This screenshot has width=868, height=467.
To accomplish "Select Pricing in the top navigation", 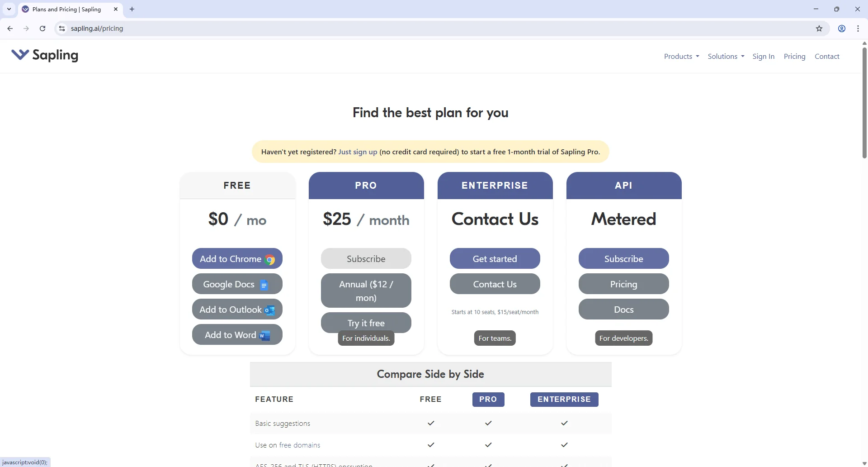I will (794, 57).
